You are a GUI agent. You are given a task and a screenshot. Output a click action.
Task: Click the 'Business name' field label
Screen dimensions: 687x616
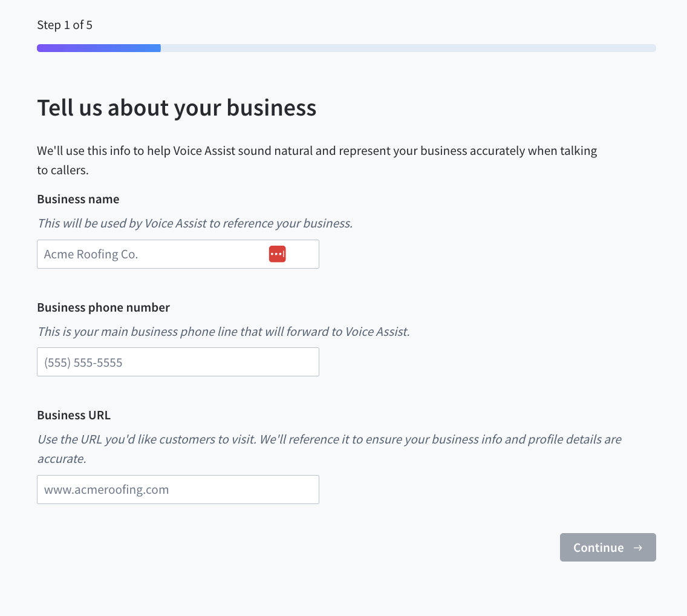[78, 200]
